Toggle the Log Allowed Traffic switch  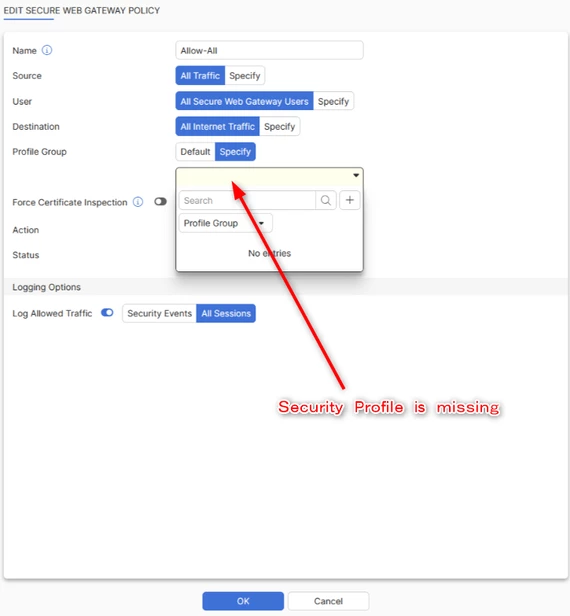(x=107, y=313)
